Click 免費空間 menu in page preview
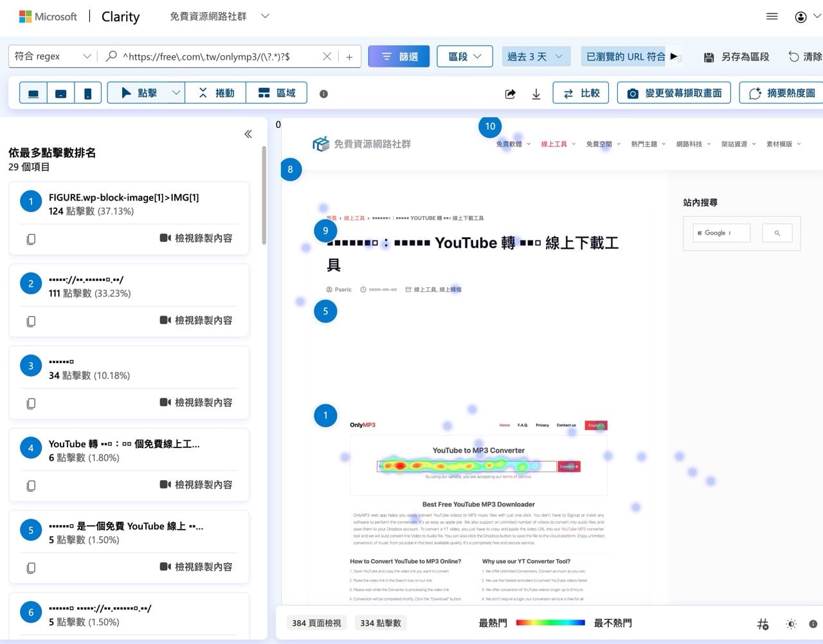 [x=603, y=144]
